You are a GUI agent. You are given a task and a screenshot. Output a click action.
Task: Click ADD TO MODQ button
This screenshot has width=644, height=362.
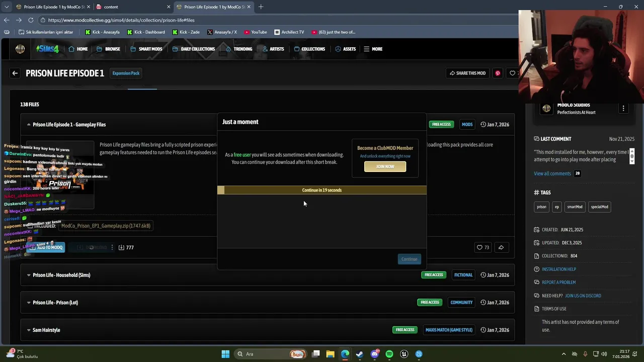coord(46,247)
